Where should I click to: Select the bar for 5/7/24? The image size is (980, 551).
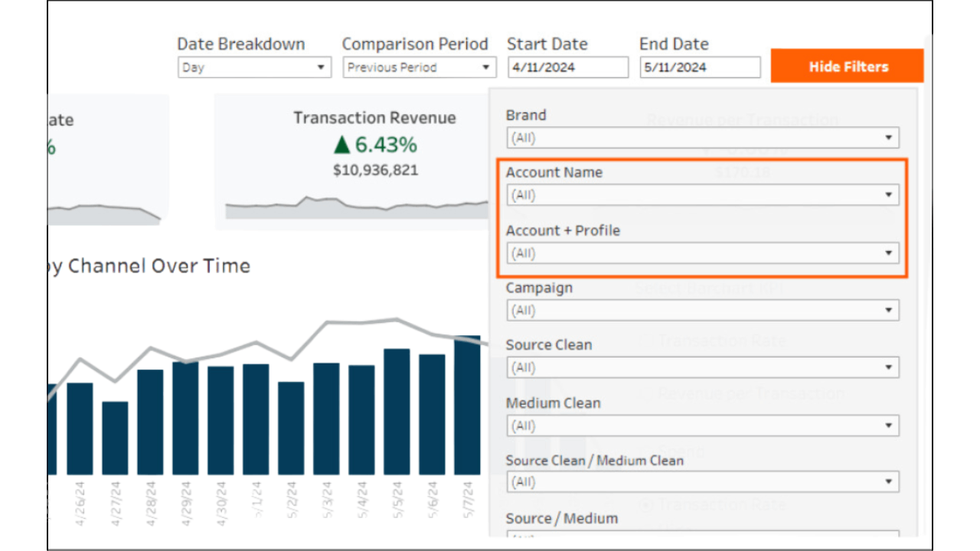click(x=467, y=406)
